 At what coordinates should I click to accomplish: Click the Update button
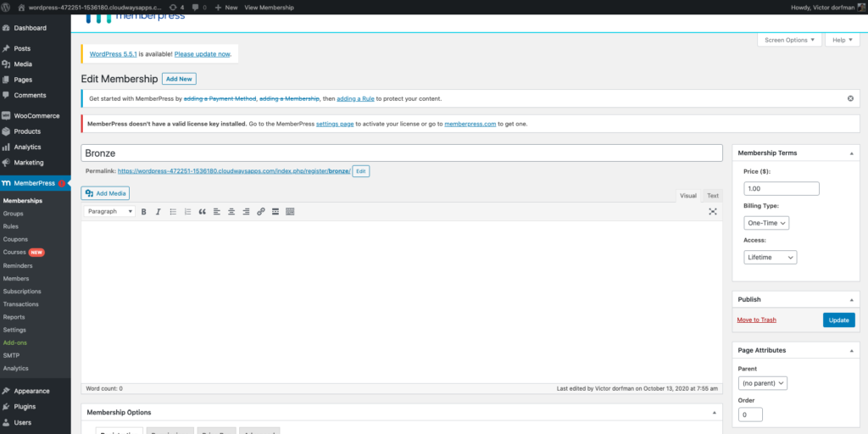(838, 320)
